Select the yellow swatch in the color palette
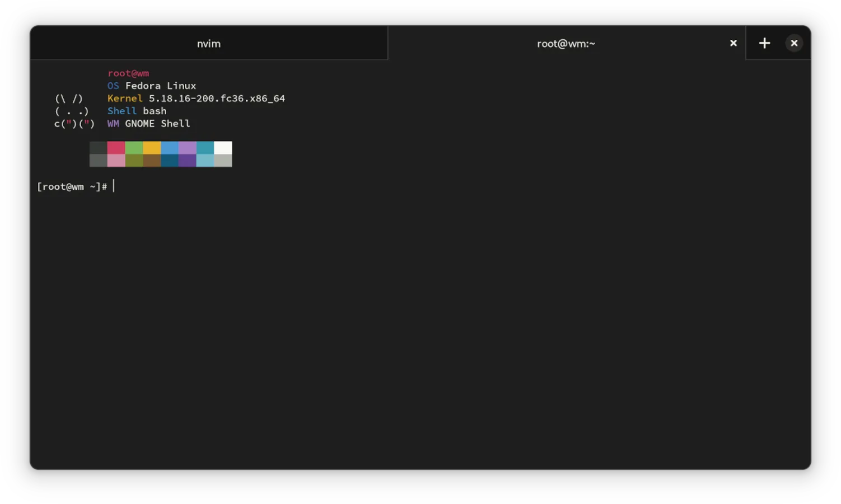 coord(152,147)
